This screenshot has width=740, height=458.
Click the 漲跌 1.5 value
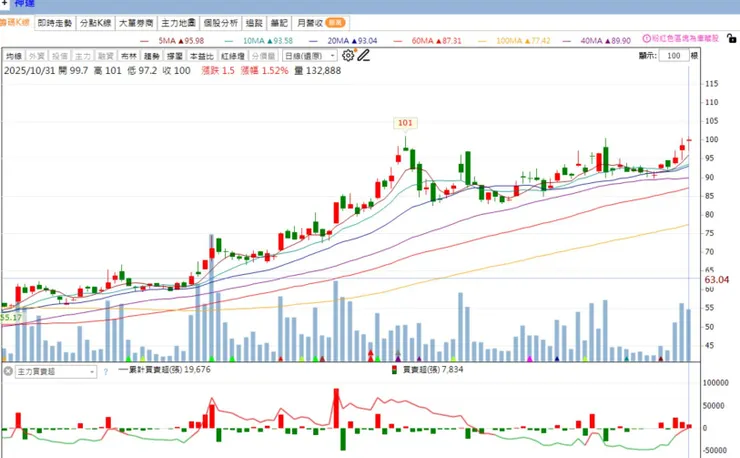[x=218, y=71]
